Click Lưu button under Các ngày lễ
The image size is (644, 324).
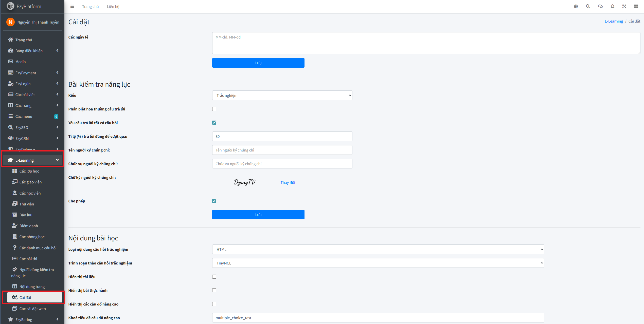258,63
